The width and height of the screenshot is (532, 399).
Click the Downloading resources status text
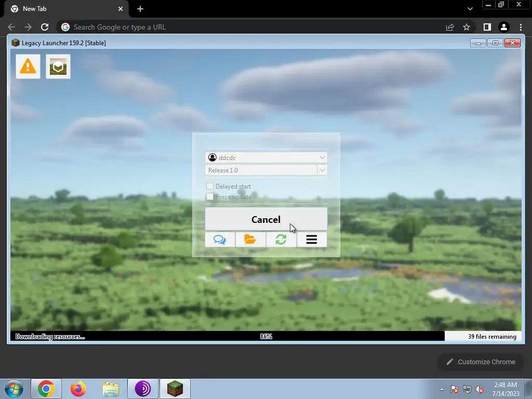click(x=50, y=337)
